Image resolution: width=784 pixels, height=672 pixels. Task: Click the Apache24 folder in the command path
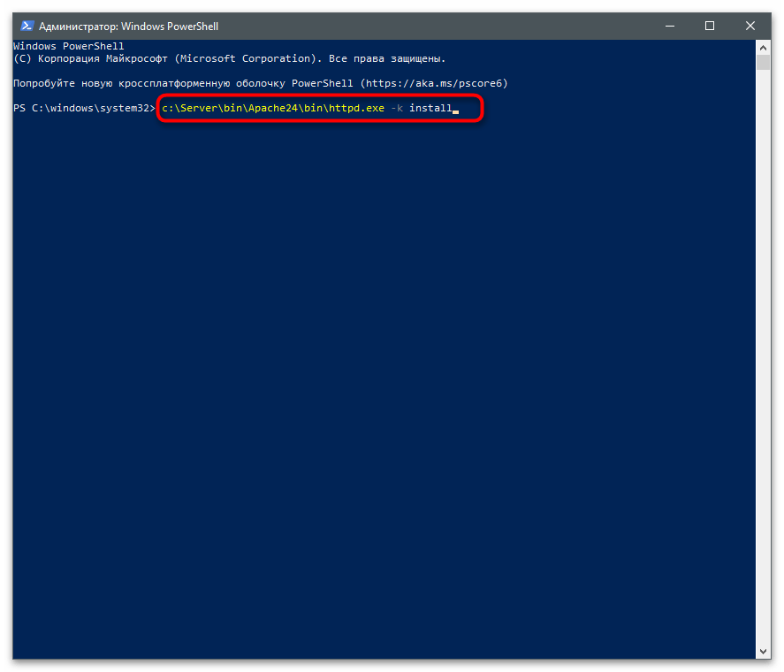point(270,108)
